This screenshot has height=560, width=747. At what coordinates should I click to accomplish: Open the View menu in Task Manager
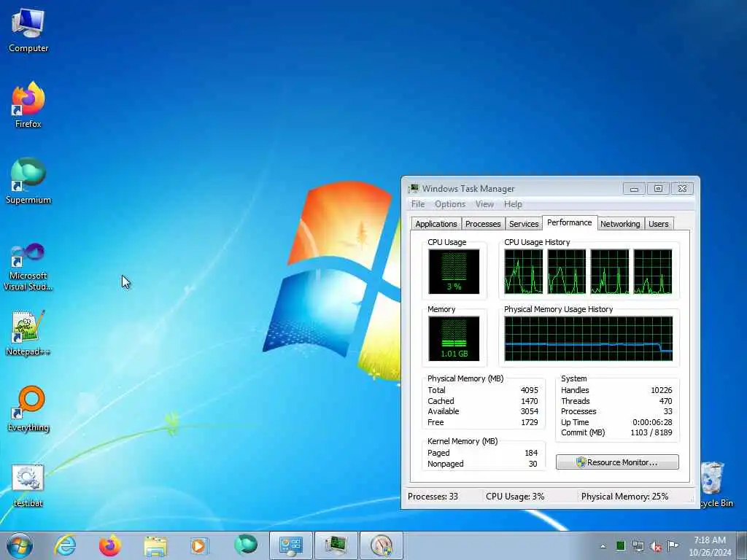(x=484, y=204)
